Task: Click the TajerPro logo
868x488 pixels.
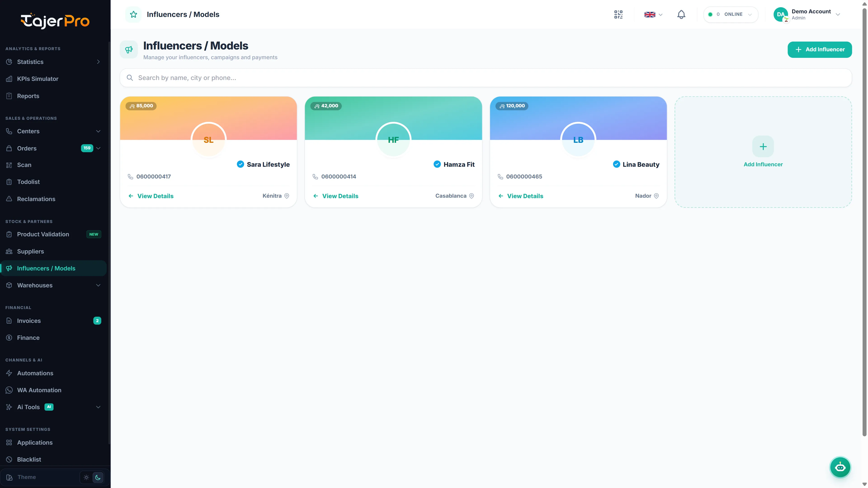Action: tap(55, 21)
